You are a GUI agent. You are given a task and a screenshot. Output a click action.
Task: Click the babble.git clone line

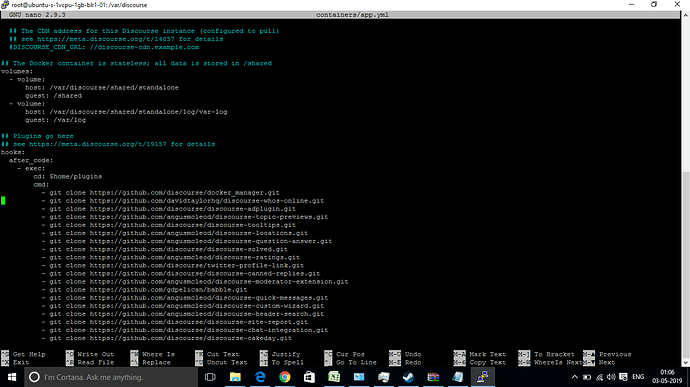pyautogui.click(x=144, y=290)
